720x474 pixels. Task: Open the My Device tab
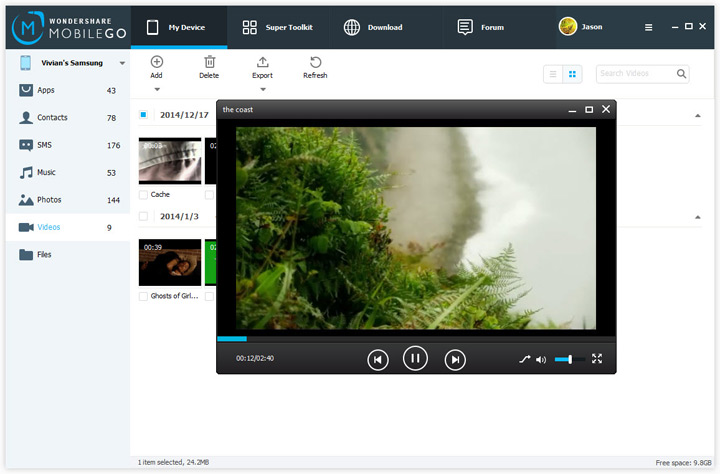click(x=179, y=27)
